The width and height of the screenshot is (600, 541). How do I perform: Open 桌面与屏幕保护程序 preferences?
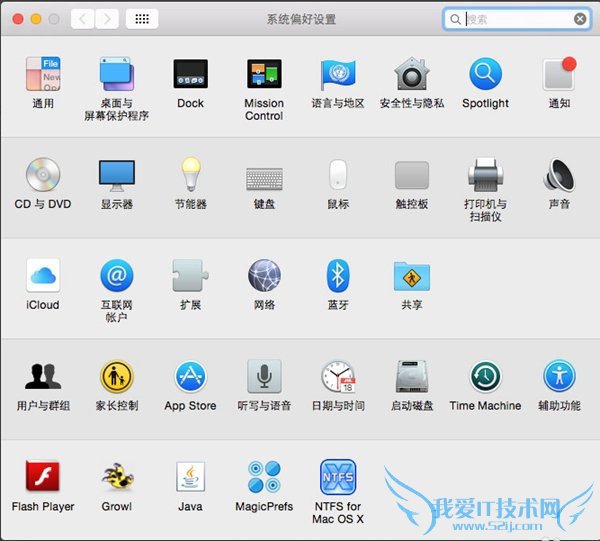pyautogui.click(x=117, y=74)
